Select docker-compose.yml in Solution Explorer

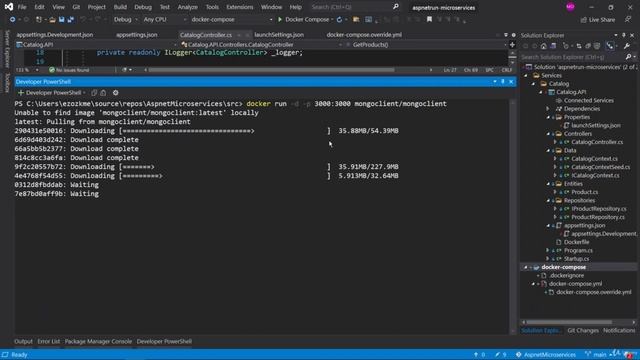pyautogui.click(x=575, y=284)
